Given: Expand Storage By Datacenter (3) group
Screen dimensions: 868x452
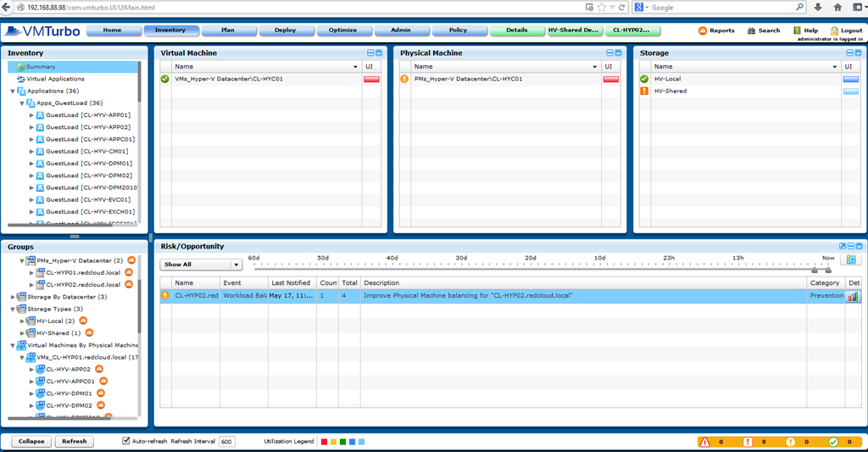Looking at the screenshot, I should [13, 297].
